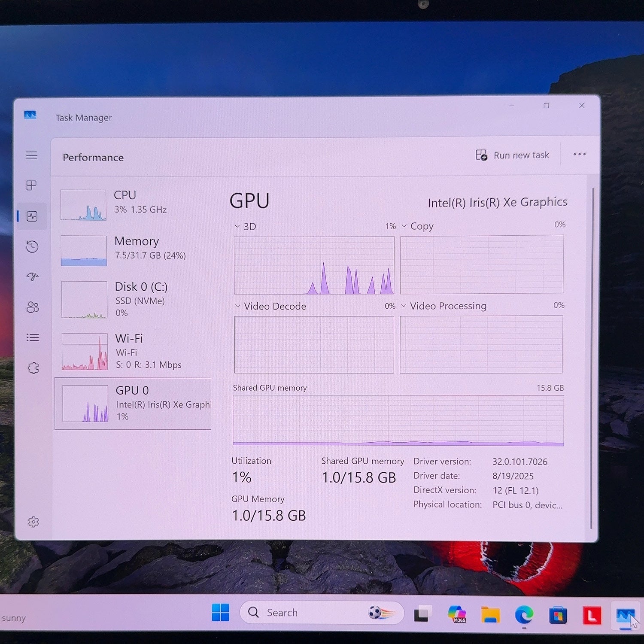Click the 7.5/31.7 GB (24%) memory text

(150, 255)
